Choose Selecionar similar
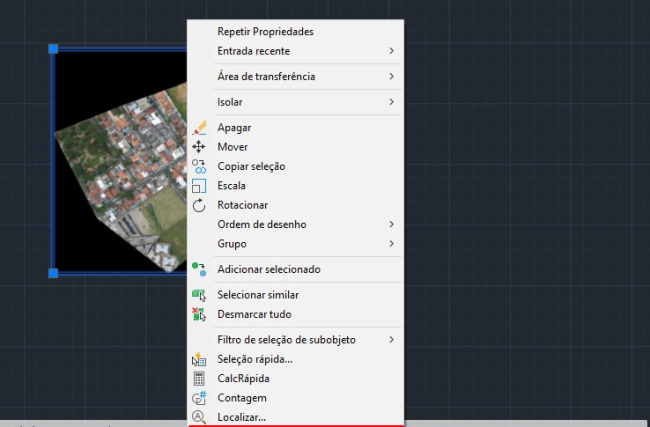The height and width of the screenshot is (427, 650). click(x=296, y=295)
